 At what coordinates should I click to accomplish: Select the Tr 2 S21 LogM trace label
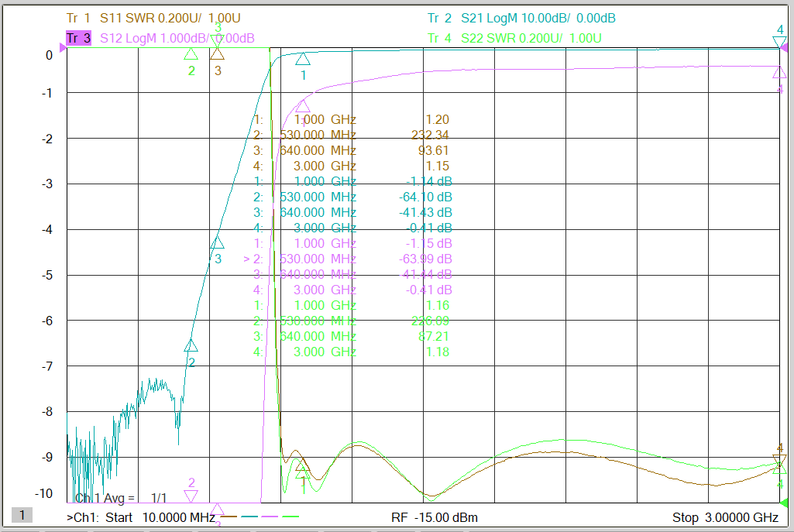[x=521, y=19]
